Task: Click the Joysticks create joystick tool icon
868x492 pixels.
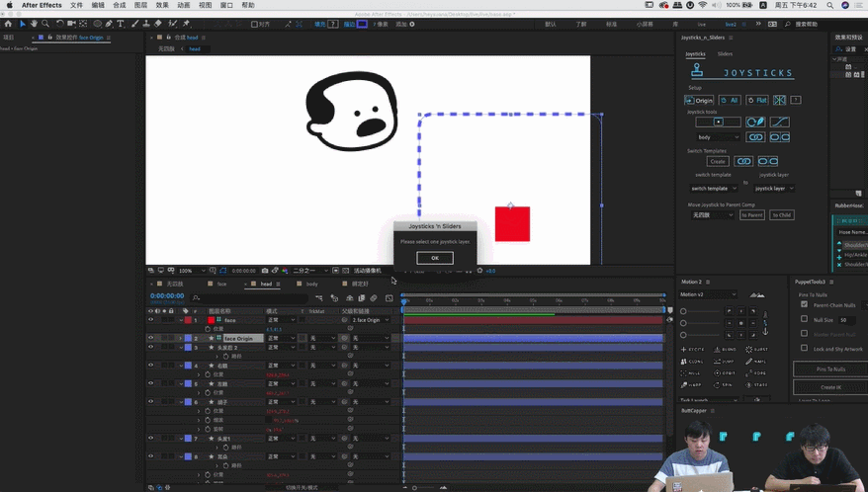Action: click(718, 122)
